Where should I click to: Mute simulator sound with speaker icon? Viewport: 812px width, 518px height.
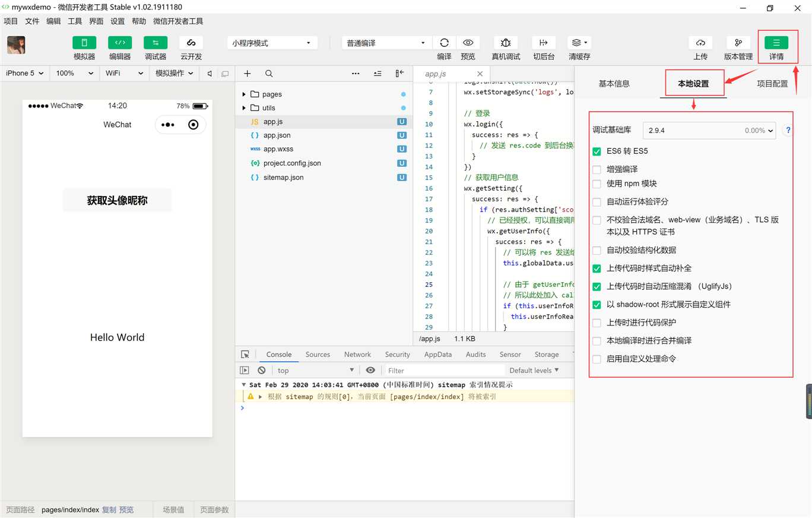tap(210, 74)
